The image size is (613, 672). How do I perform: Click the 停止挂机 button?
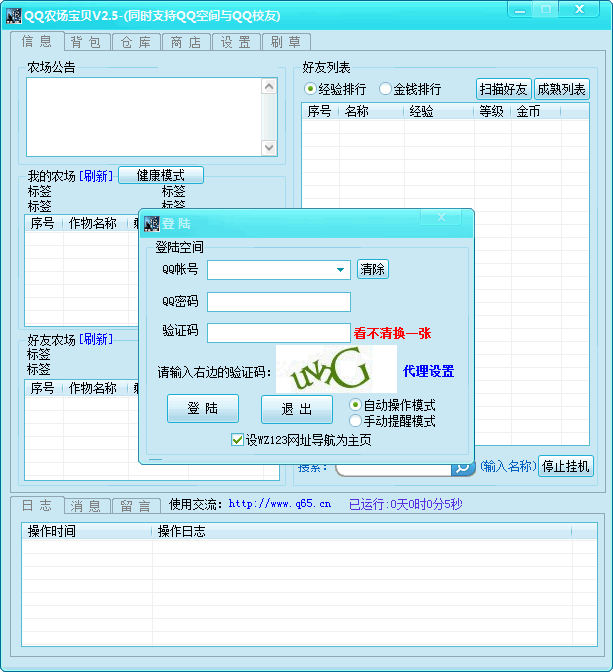click(565, 466)
